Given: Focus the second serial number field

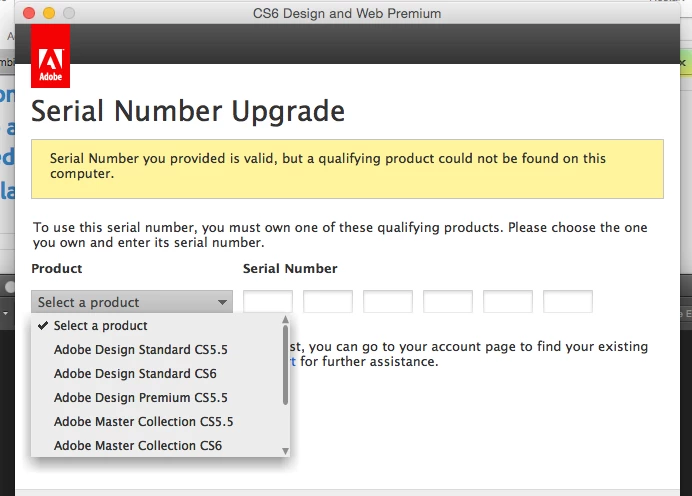Looking at the screenshot, I should [328, 301].
